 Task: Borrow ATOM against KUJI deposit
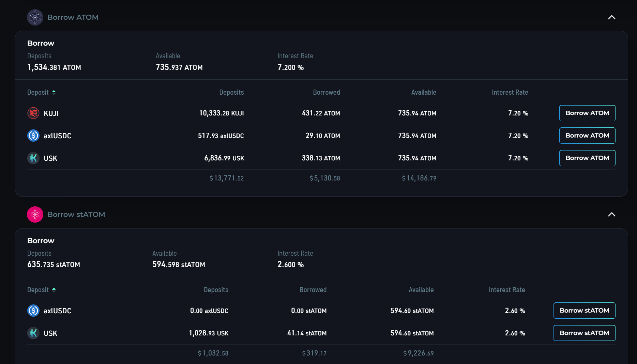pos(587,113)
